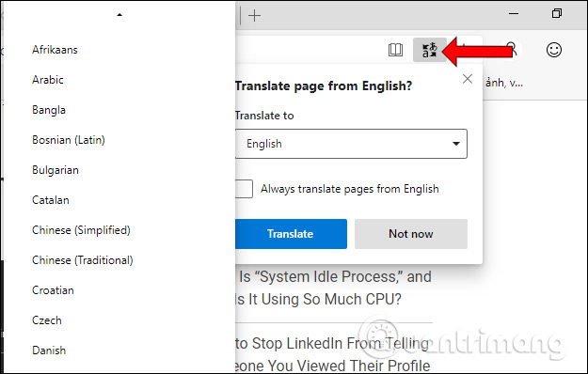588x374 pixels.
Task: Open the Stop LinkedIn article link
Action: click(333, 354)
